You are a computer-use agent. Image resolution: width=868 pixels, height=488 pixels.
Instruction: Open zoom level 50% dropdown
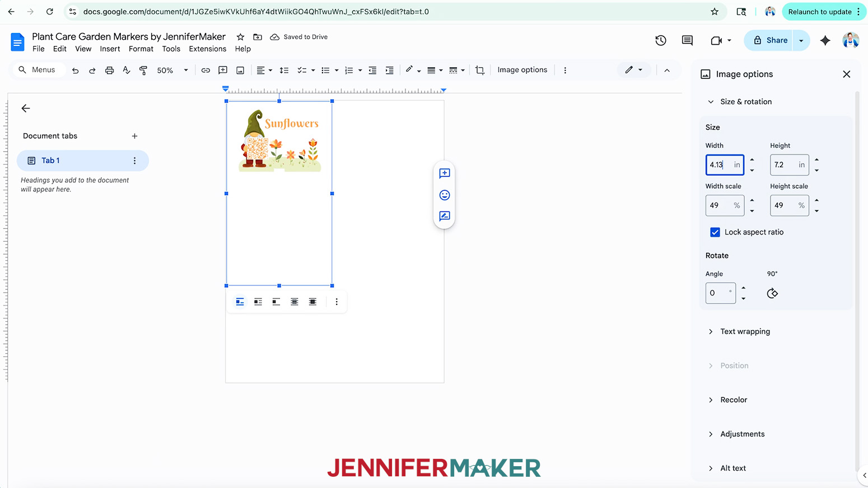tap(172, 71)
